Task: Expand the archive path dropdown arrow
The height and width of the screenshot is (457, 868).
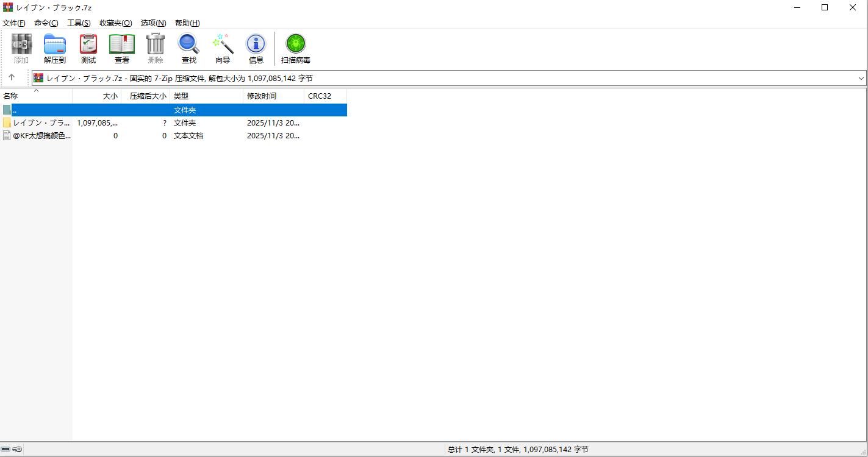Action: pos(861,78)
